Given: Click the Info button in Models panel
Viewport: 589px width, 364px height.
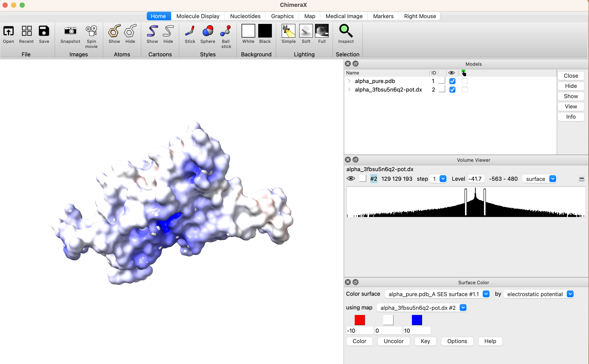Looking at the screenshot, I should (x=571, y=117).
